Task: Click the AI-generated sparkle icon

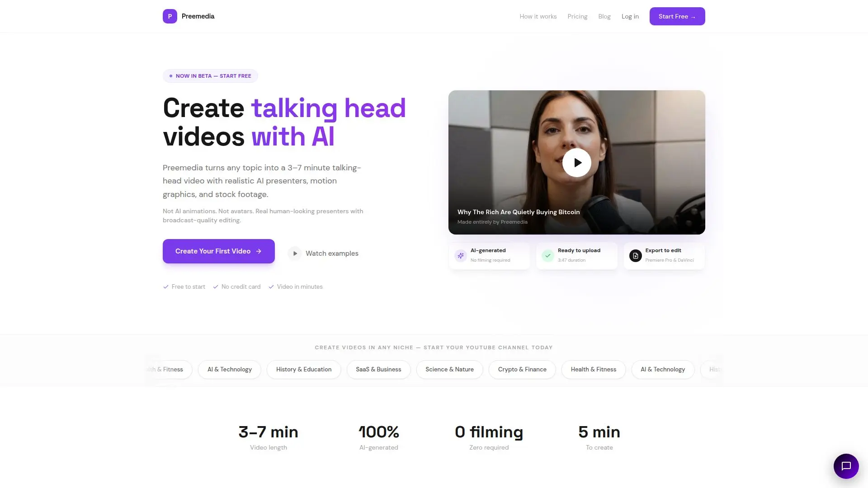Action: pos(460,256)
